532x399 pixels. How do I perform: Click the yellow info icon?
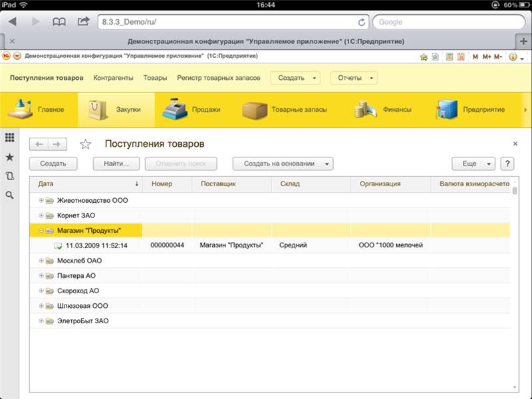point(513,57)
